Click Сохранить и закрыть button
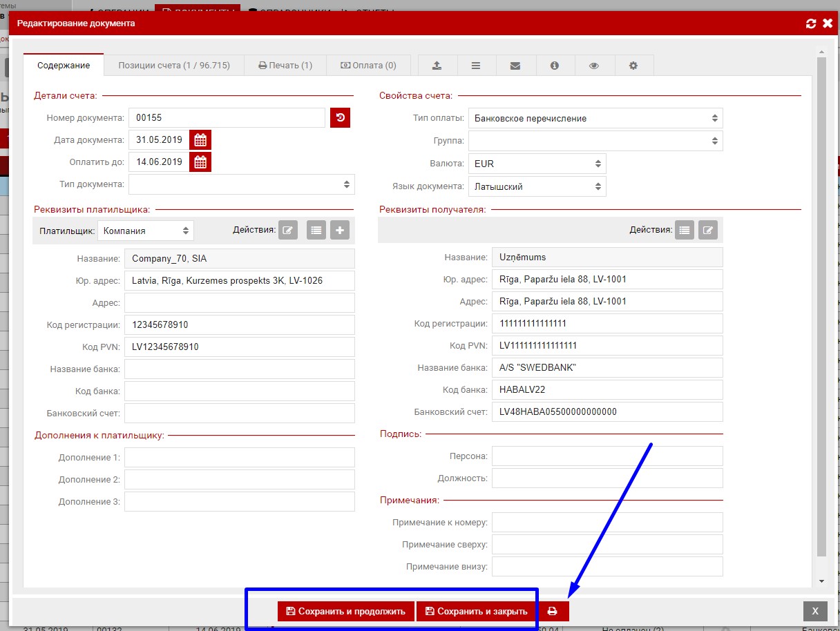The height and width of the screenshot is (631, 840). (476, 611)
